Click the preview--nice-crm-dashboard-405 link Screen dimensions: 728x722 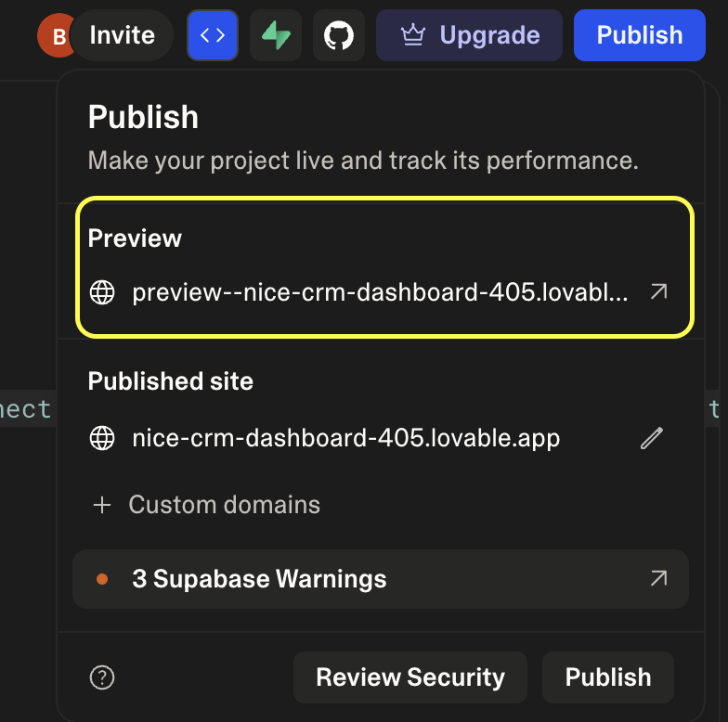coord(380,292)
